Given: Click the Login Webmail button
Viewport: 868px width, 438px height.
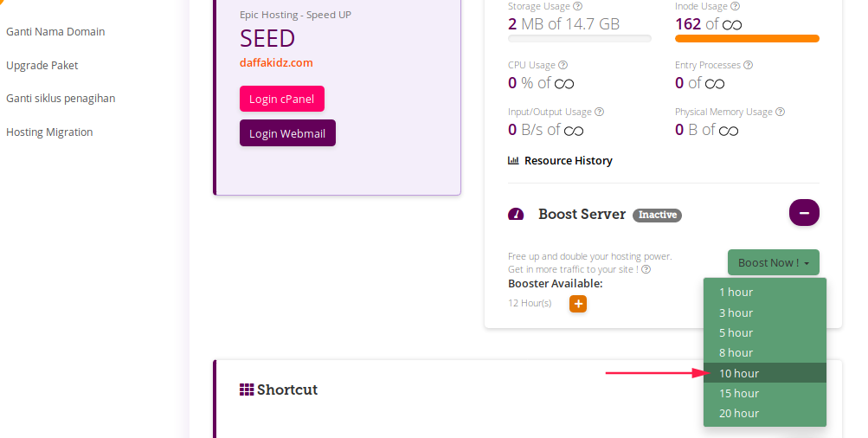Looking at the screenshot, I should (287, 133).
